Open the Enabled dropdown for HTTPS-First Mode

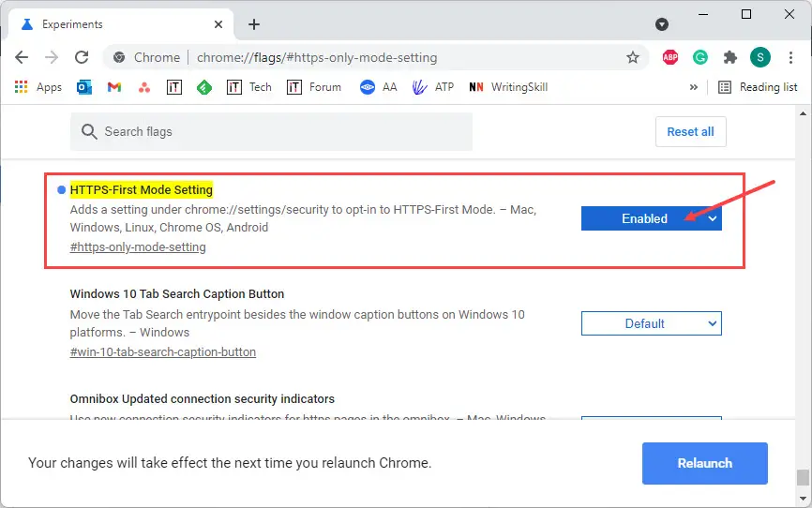(651, 218)
